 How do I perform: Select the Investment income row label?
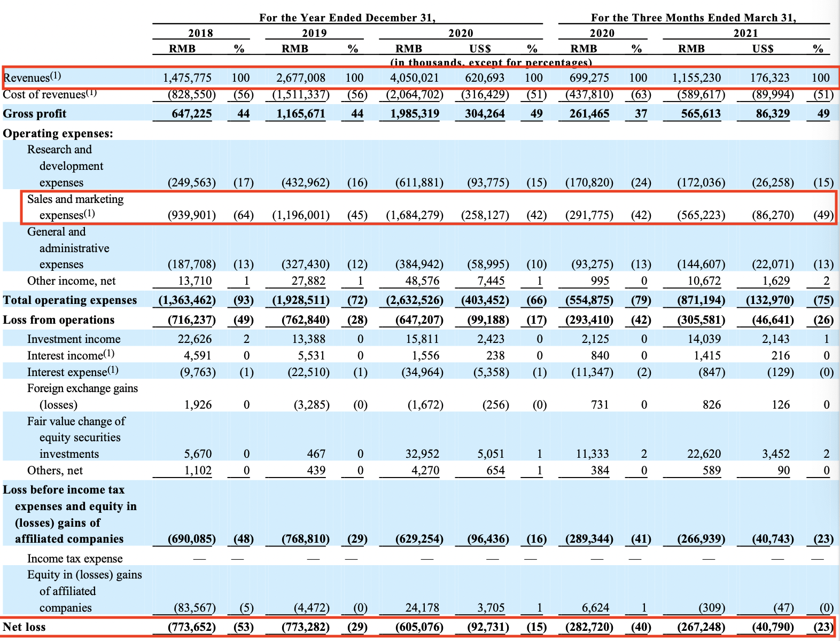[74, 339]
